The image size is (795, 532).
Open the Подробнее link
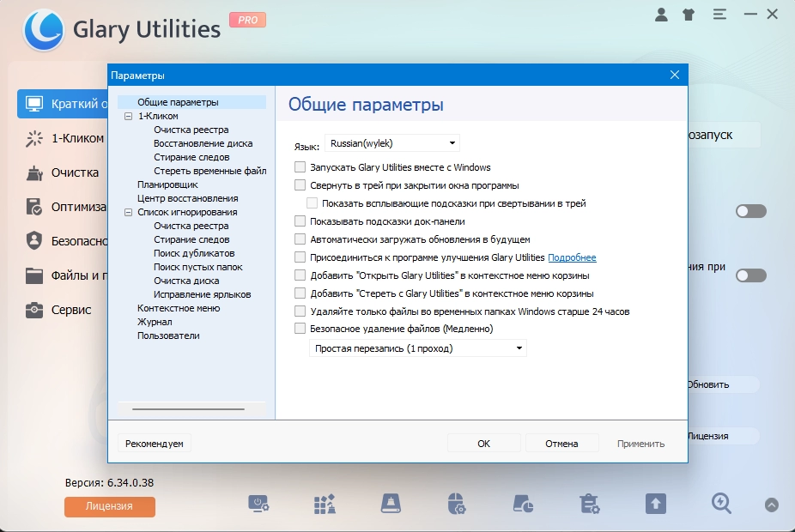click(x=572, y=257)
